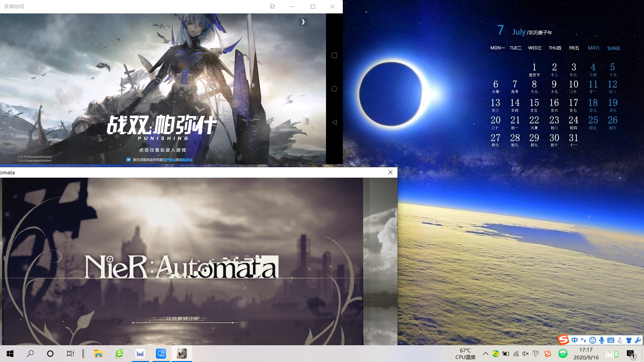This screenshot has width=644, height=362.
Task: Click Sogou S logo on input toolbar
Action: [x=563, y=340]
